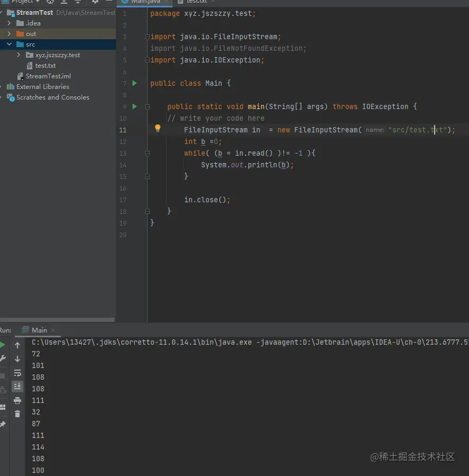Open Project panel options via the gear icon
Screen dimensions: 469x476
(95, 2)
